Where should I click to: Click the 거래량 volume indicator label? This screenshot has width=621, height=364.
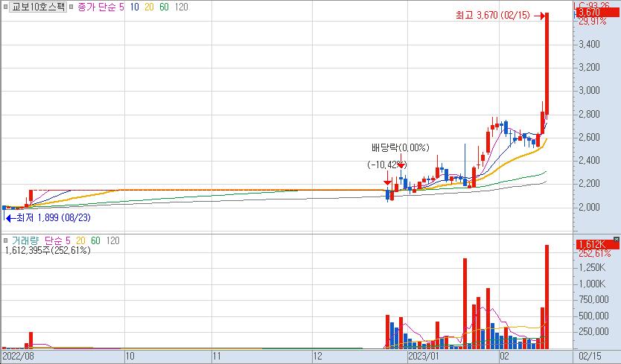tap(25, 240)
